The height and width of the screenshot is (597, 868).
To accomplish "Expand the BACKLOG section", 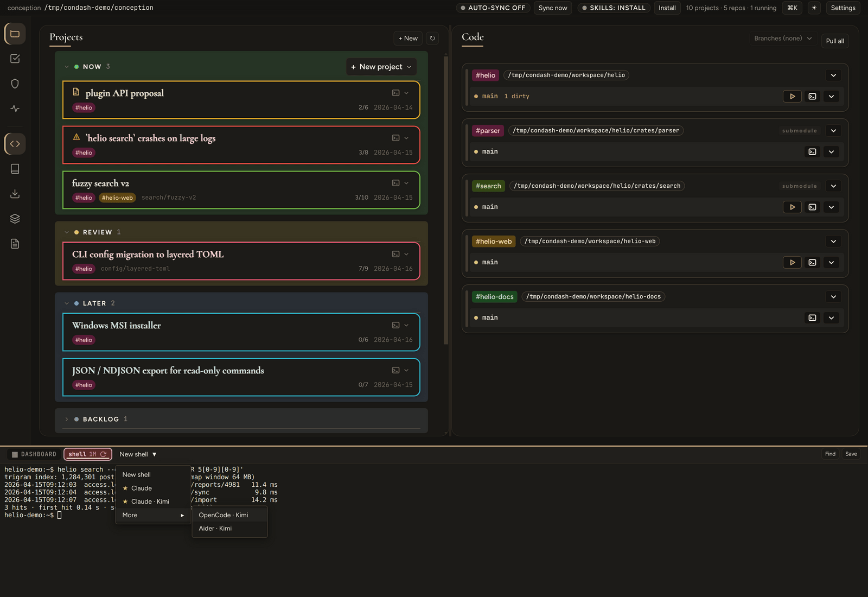I will click(67, 419).
